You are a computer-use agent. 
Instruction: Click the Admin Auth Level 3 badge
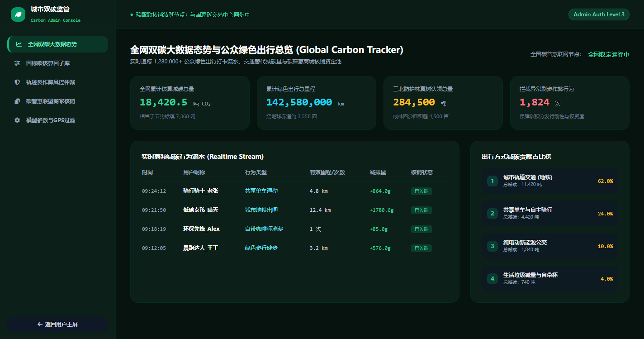pyautogui.click(x=599, y=14)
